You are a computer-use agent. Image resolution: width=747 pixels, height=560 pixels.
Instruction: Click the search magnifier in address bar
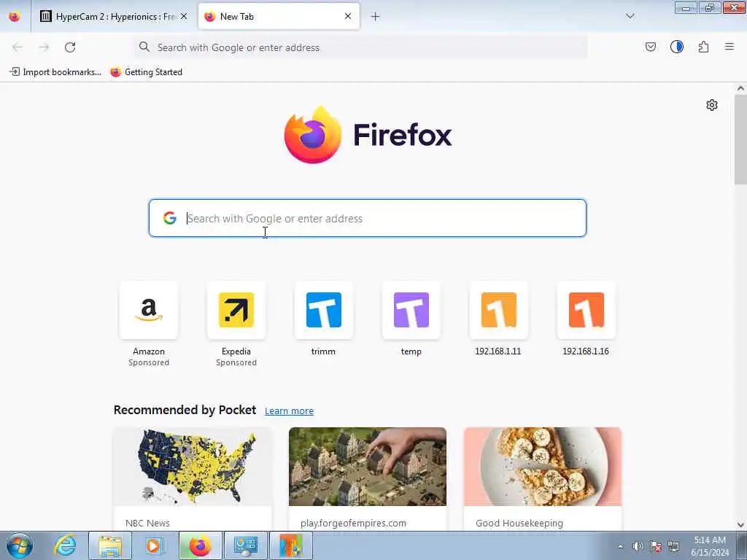point(144,47)
